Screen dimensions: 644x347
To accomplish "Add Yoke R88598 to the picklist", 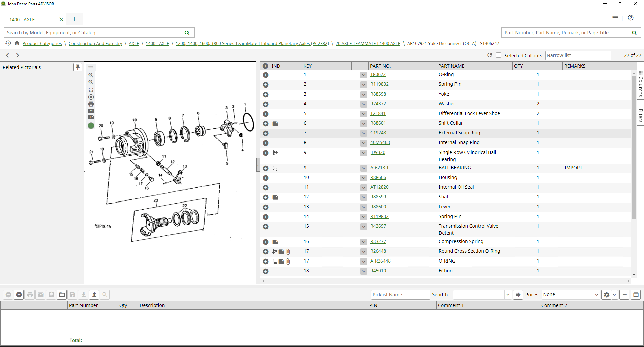I will pyautogui.click(x=266, y=95).
